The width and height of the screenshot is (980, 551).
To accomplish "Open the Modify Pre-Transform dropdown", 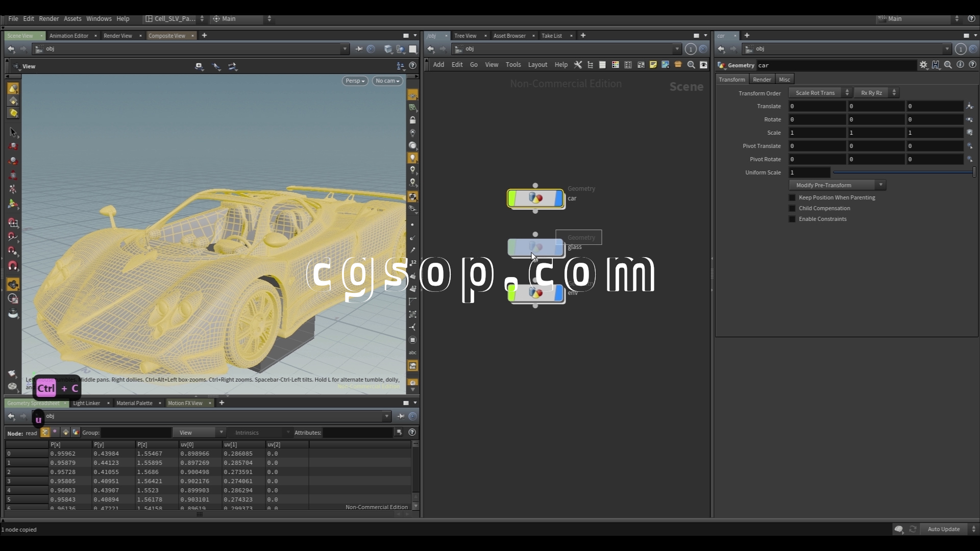I will pos(837,185).
